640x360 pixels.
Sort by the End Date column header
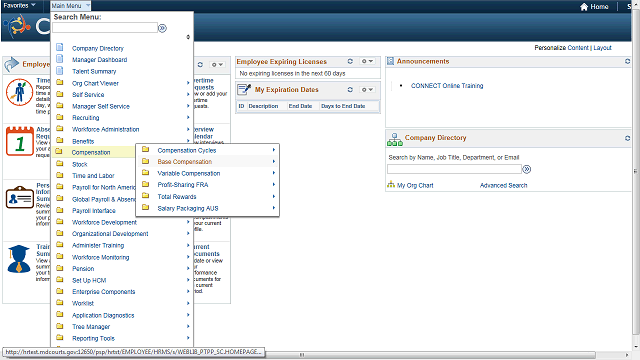click(300, 106)
